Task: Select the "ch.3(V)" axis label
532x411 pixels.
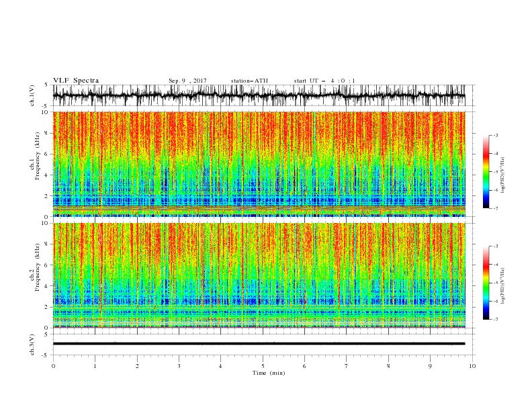Action: 32,345
